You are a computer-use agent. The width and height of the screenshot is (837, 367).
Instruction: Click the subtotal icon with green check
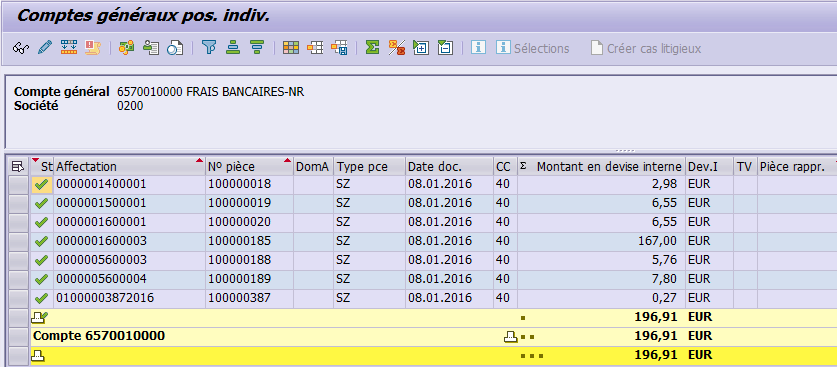41,317
